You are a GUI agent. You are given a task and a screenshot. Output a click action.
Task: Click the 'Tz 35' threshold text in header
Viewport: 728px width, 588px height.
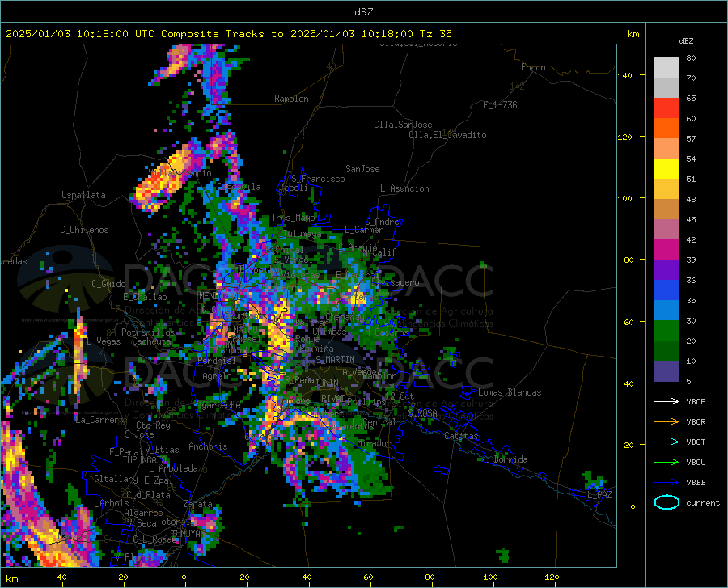click(436, 34)
